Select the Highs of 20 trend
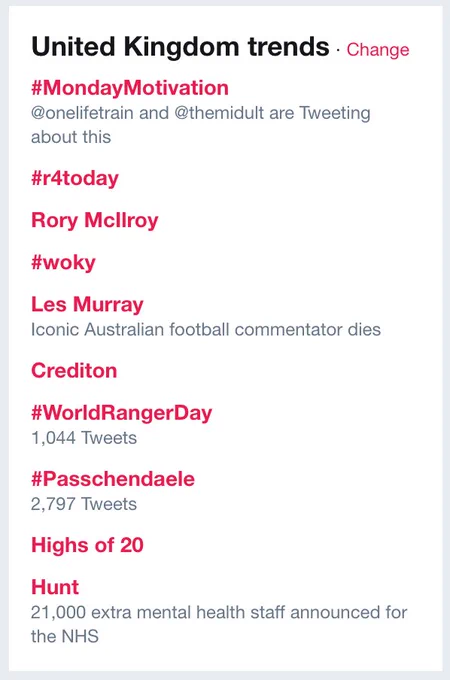 [87, 546]
